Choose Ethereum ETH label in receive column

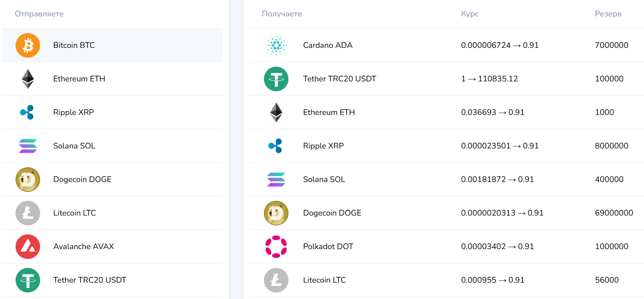tap(329, 112)
